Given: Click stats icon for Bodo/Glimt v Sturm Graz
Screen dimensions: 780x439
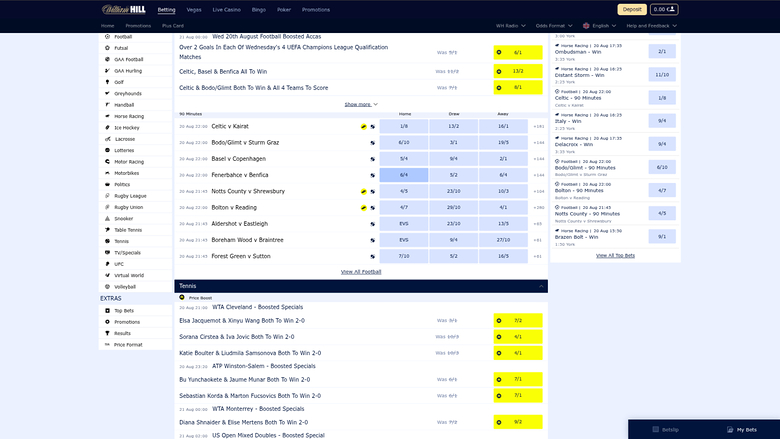Looking at the screenshot, I should (372, 143).
